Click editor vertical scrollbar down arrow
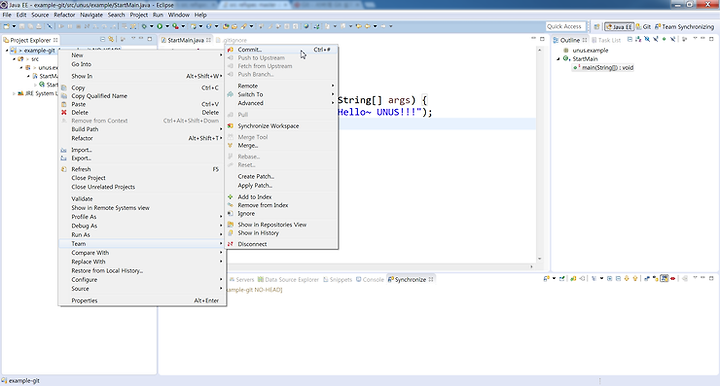This screenshot has height=386, width=720. click(540, 259)
